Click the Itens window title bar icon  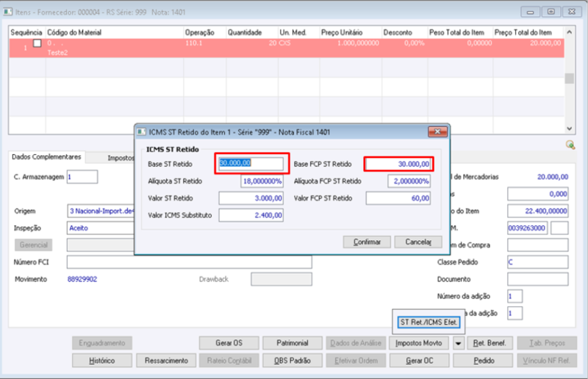[7, 12]
